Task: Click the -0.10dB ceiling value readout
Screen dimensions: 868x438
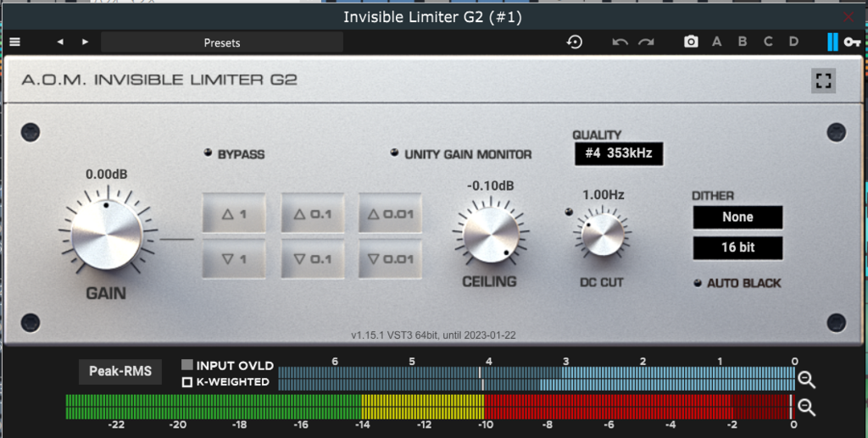Action: 491,186
